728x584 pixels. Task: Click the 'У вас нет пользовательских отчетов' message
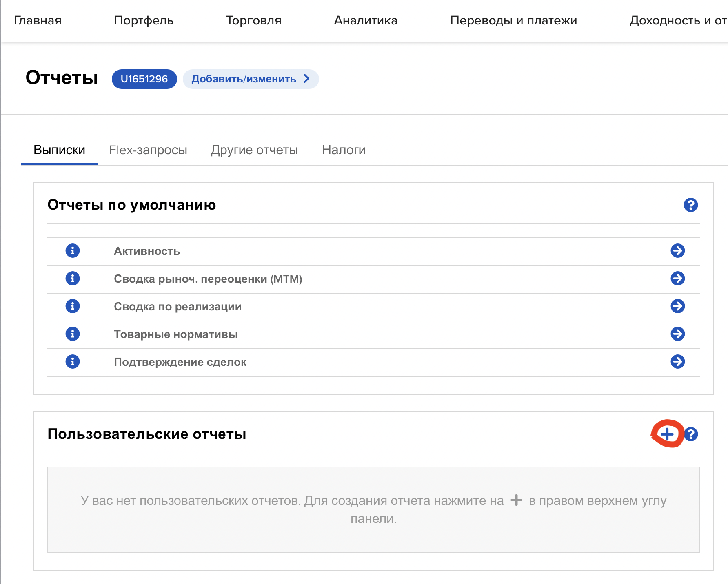pos(373,509)
